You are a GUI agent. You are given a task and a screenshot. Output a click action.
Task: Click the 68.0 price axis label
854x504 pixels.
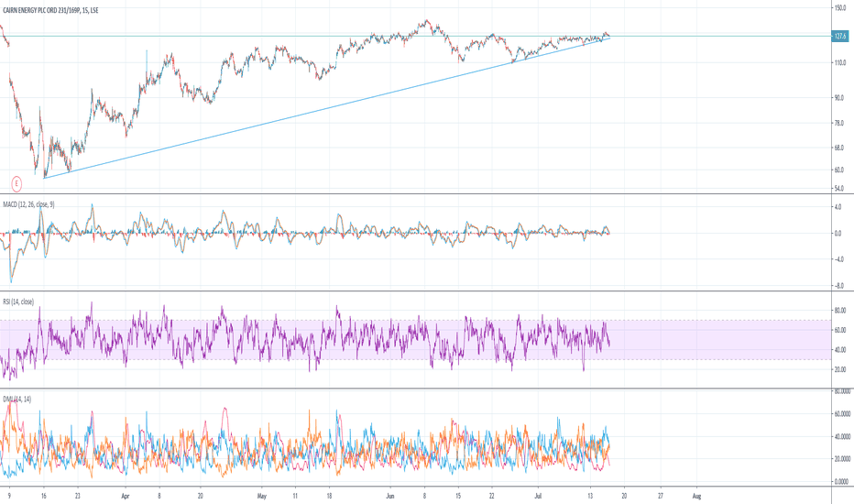tap(839, 148)
